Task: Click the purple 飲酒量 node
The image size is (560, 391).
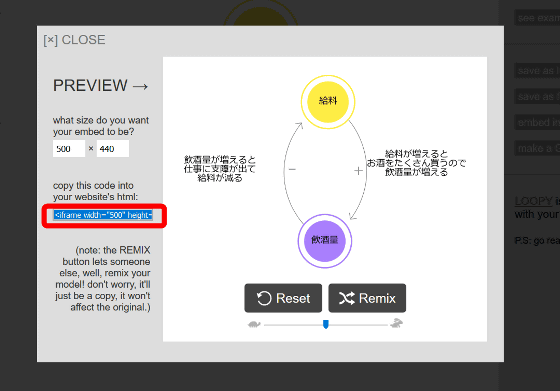Action: pos(325,241)
